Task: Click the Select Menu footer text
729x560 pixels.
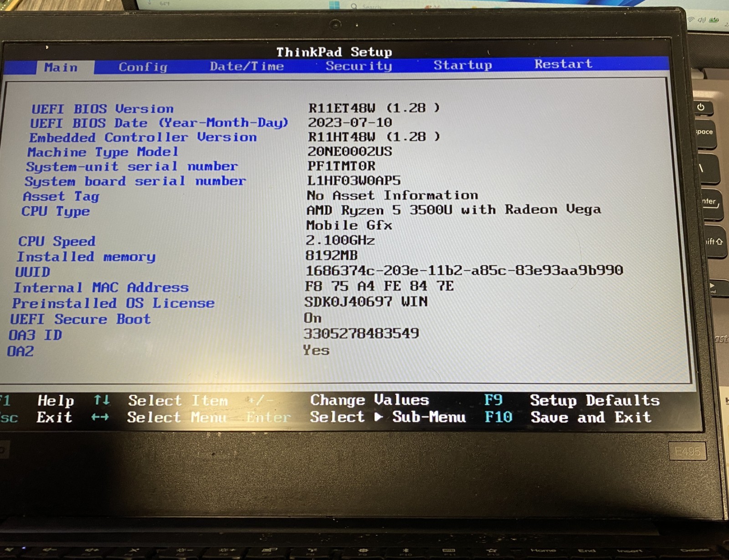Action: (x=177, y=417)
